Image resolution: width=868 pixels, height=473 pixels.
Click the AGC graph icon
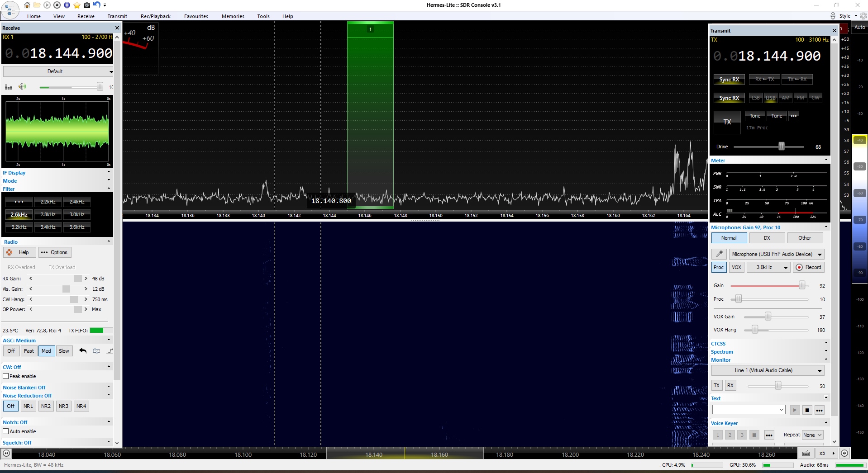click(110, 351)
